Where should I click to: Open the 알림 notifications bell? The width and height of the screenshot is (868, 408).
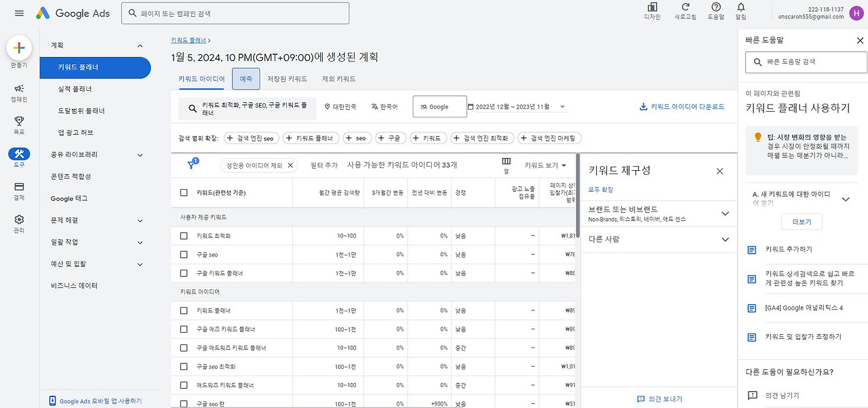tap(741, 10)
